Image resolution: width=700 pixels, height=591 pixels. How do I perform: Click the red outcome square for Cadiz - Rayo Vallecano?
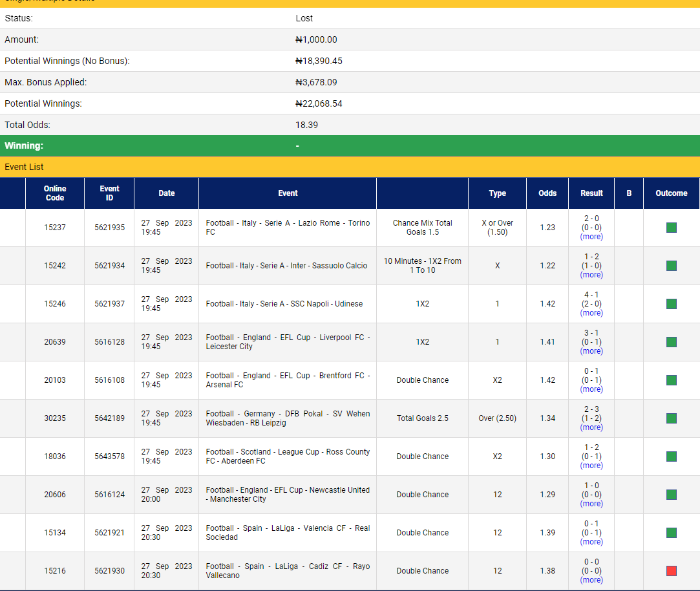[x=671, y=570]
